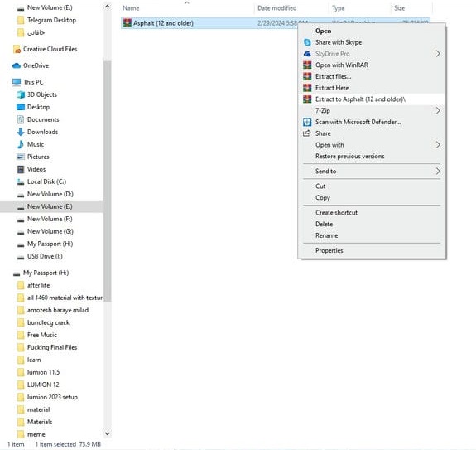Click the Skype icon in context menu
476x450 pixels.
coord(307,42)
